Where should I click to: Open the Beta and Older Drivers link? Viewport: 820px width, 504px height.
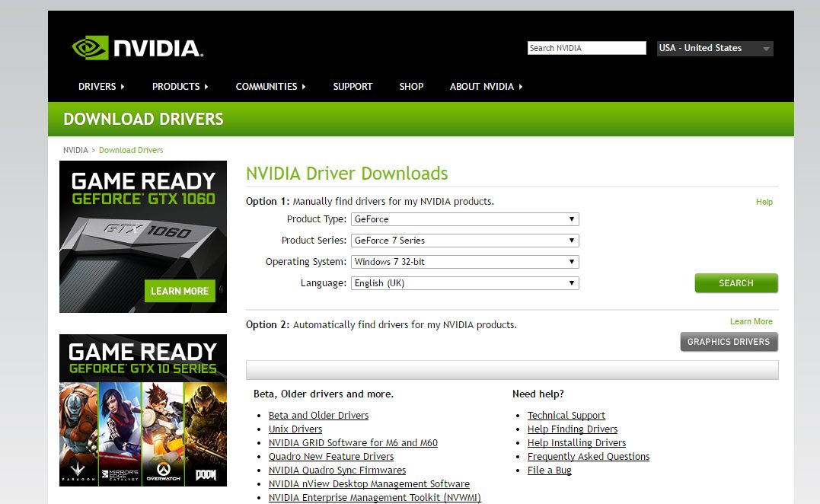click(x=318, y=416)
